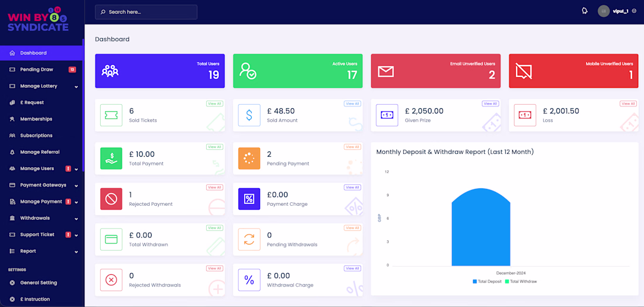The height and width of the screenshot is (307, 644).
Task: View all for Rejected Withdrawals card
Action: (214, 268)
